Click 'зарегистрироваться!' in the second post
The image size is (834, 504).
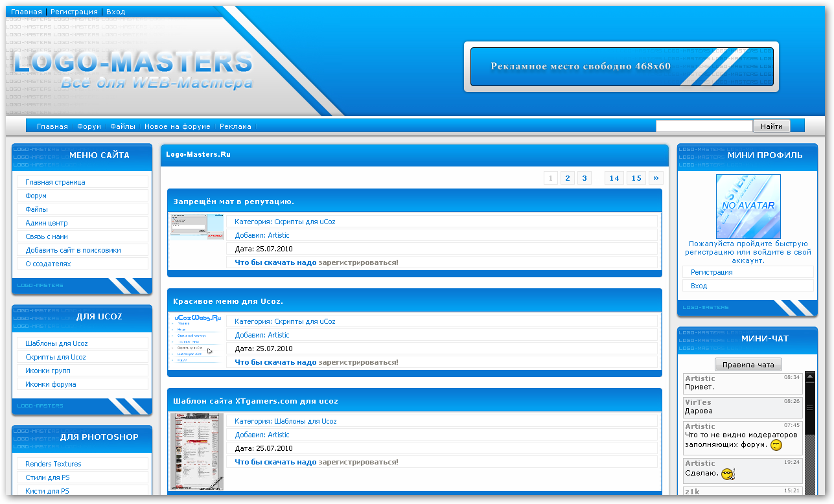[x=358, y=362]
